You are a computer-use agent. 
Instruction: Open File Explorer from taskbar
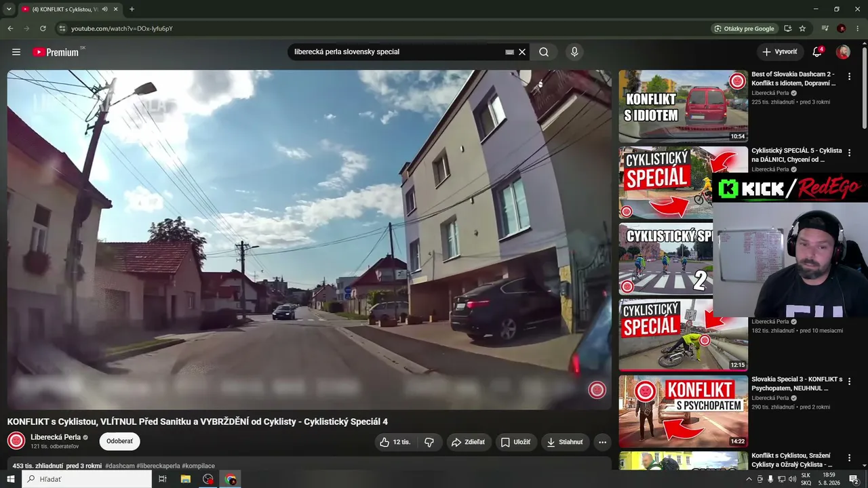[185, 479]
